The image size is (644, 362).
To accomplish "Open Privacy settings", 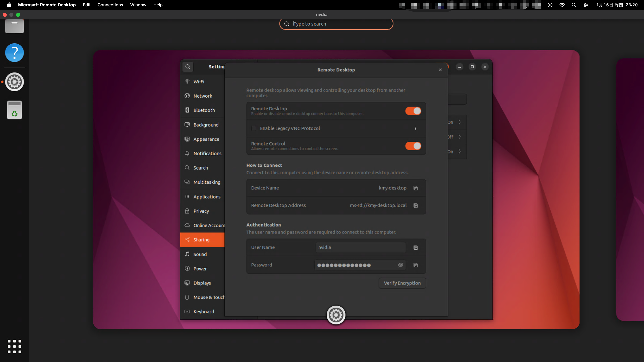I will [202, 211].
